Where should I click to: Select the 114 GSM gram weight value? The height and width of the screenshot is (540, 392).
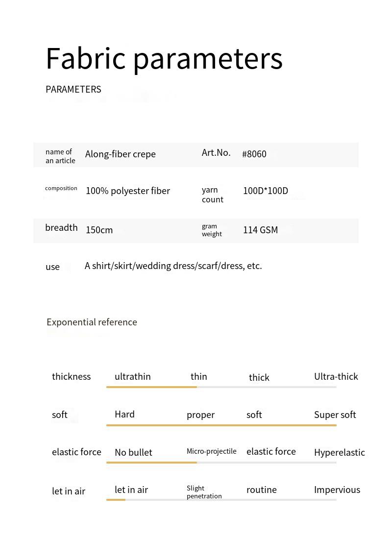pos(260,230)
